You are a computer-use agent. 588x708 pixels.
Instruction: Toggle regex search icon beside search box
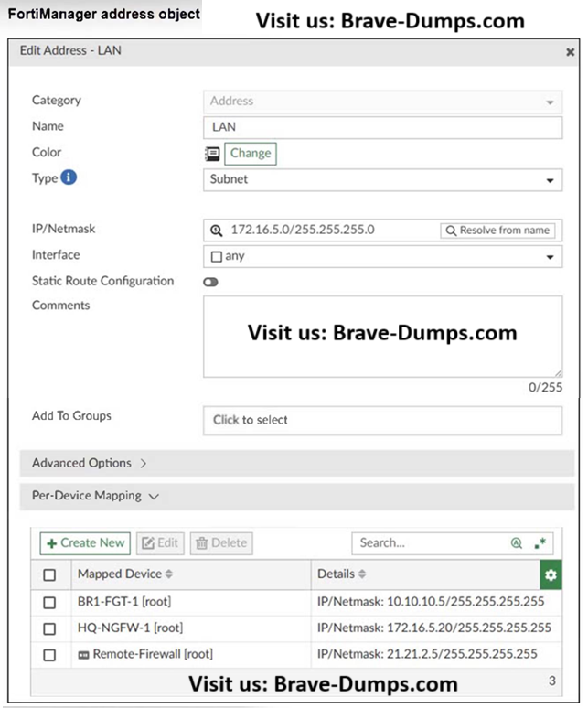(540, 543)
